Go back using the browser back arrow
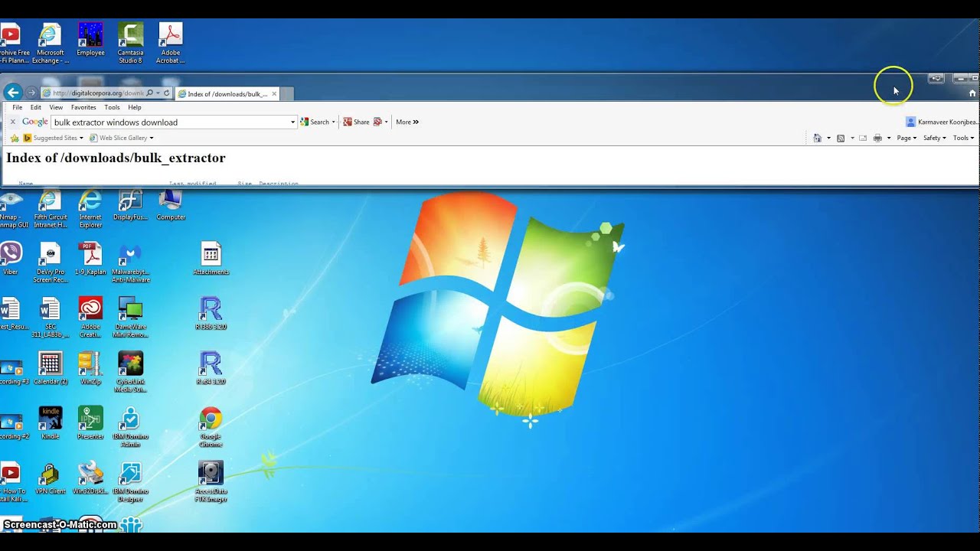 pyautogui.click(x=12, y=93)
